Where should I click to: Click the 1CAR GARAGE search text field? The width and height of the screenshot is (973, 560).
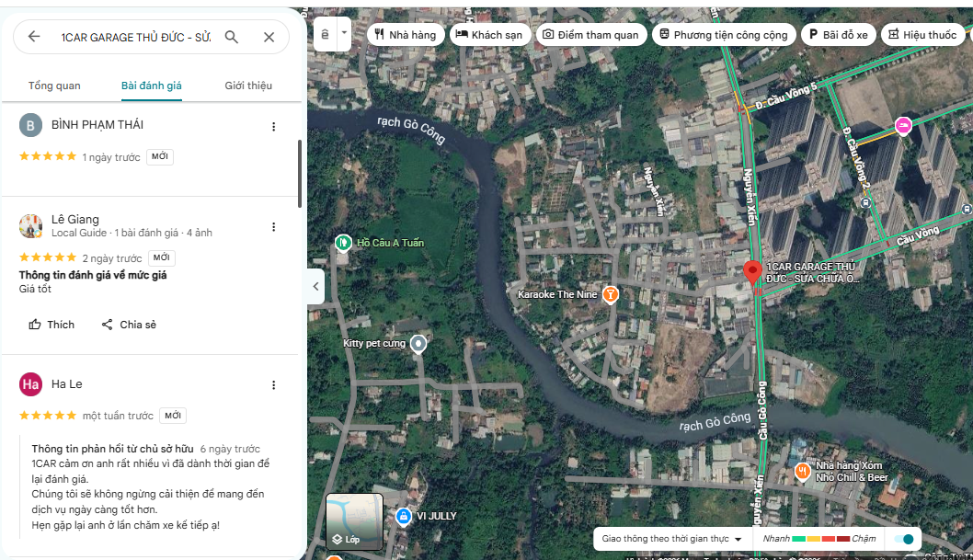coord(136,37)
